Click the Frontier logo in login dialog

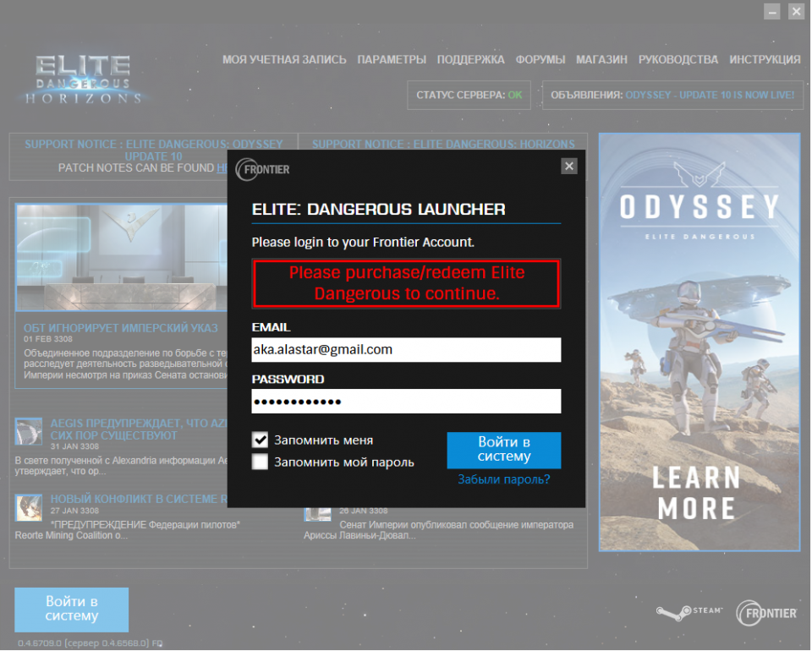(262, 169)
